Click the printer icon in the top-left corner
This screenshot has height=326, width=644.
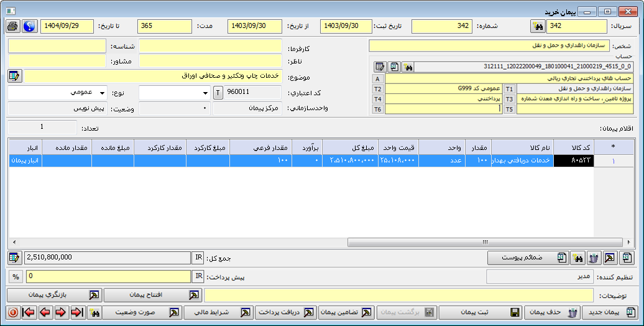(12, 26)
